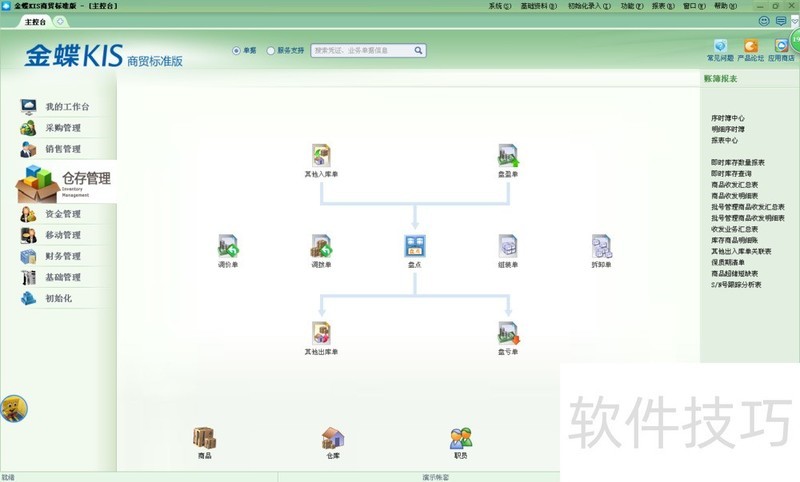Open the 其他入库单 flowchart icon
This screenshot has width=800, height=482.
click(x=321, y=156)
